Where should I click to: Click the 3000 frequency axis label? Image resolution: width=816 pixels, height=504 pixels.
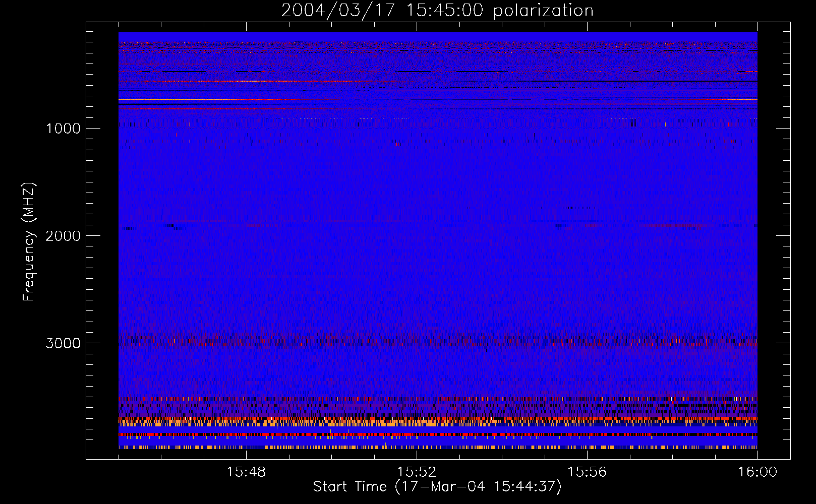[x=63, y=343]
